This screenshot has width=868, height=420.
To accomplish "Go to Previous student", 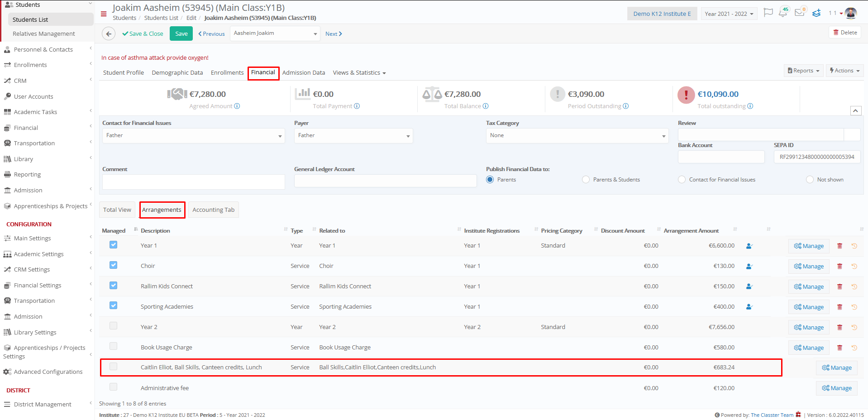I will [x=211, y=34].
